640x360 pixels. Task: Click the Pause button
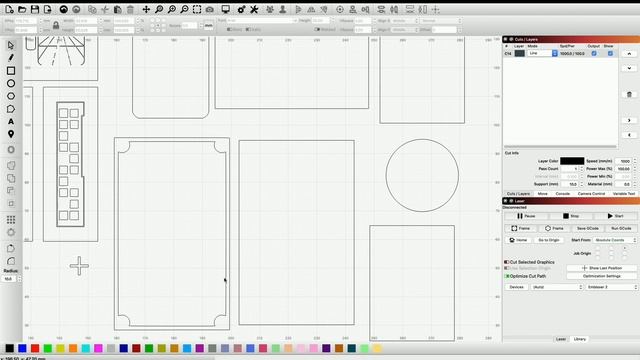click(526, 216)
